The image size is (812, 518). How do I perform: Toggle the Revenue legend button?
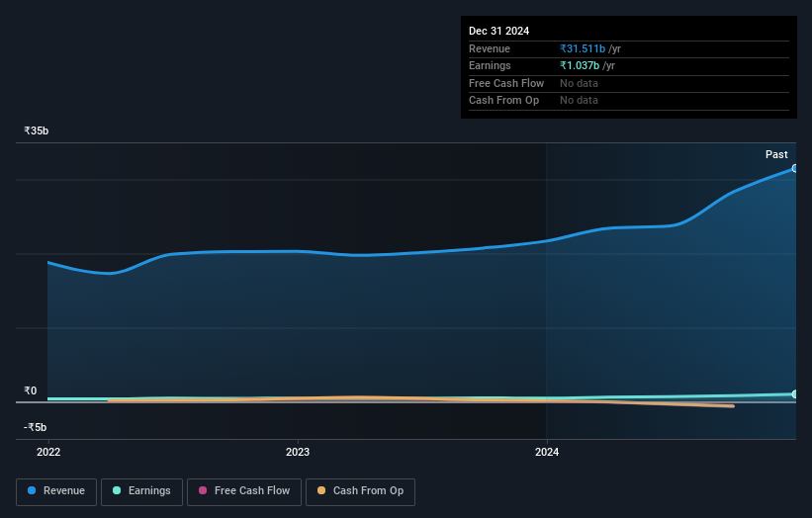coord(56,491)
